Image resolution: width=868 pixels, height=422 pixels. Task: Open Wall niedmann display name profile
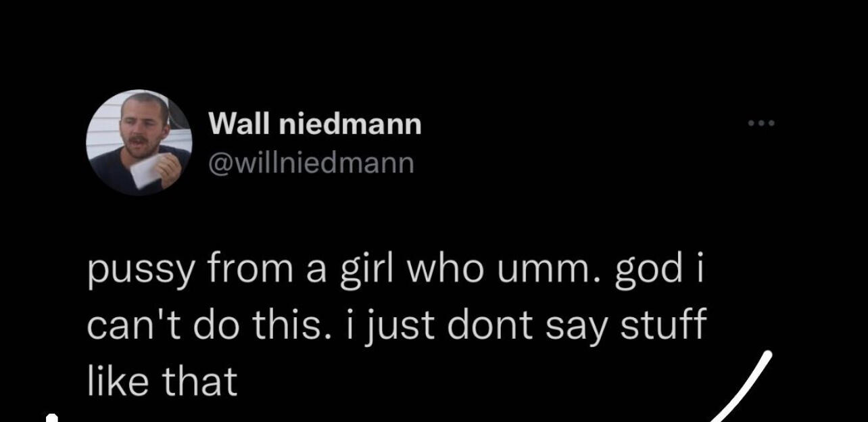click(x=314, y=124)
